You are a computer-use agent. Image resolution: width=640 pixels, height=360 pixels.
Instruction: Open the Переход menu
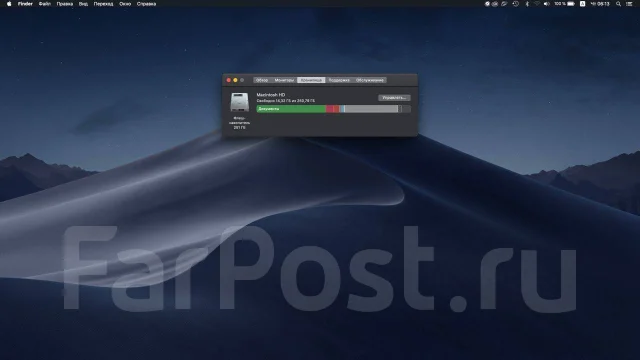coord(103,4)
